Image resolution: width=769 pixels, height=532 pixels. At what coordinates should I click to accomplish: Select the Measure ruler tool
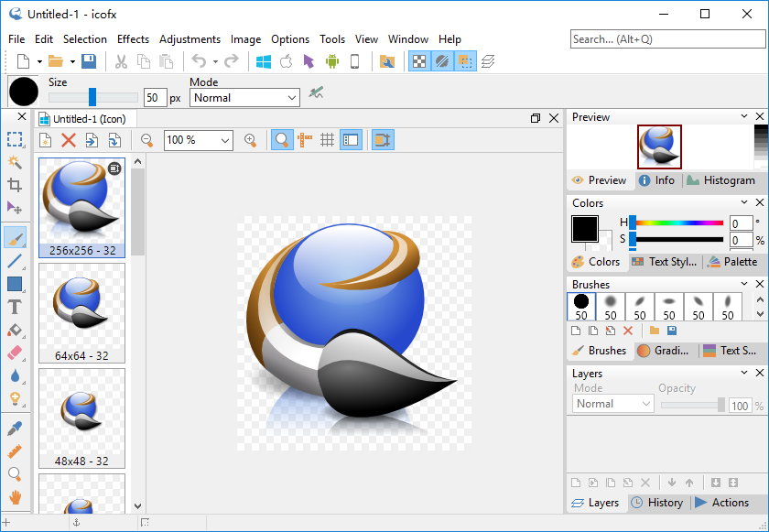[x=15, y=451]
